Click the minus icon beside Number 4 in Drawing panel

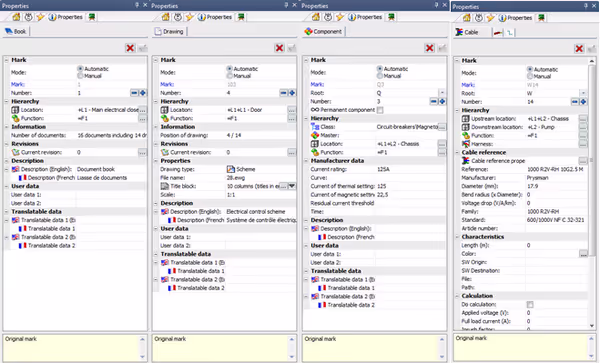283,93
